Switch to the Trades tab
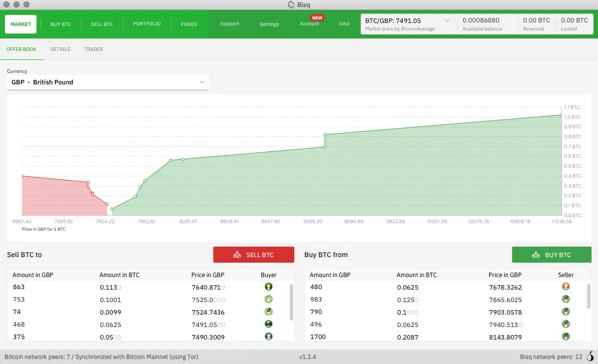This screenshot has width=598, height=364. click(93, 49)
